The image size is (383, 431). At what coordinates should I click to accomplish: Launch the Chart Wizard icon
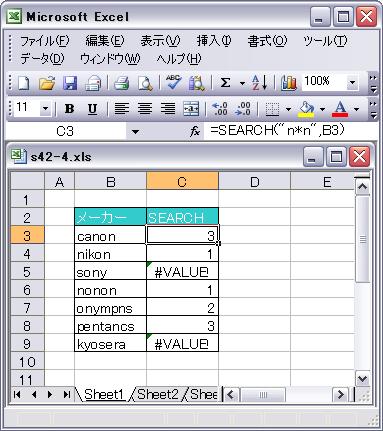tap(288, 83)
